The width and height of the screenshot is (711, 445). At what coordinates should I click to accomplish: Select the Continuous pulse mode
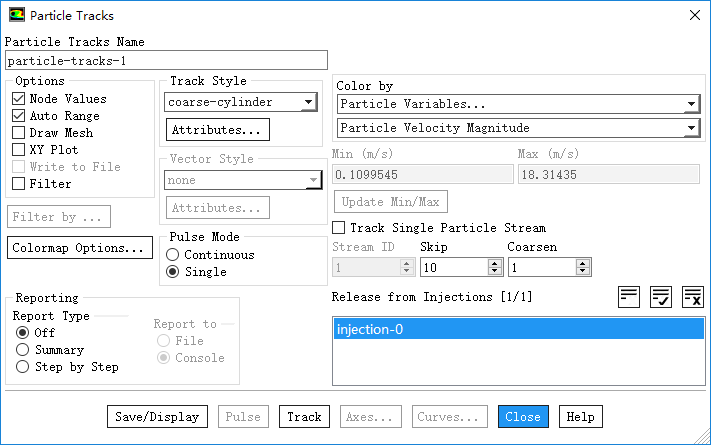coord(172,255)
